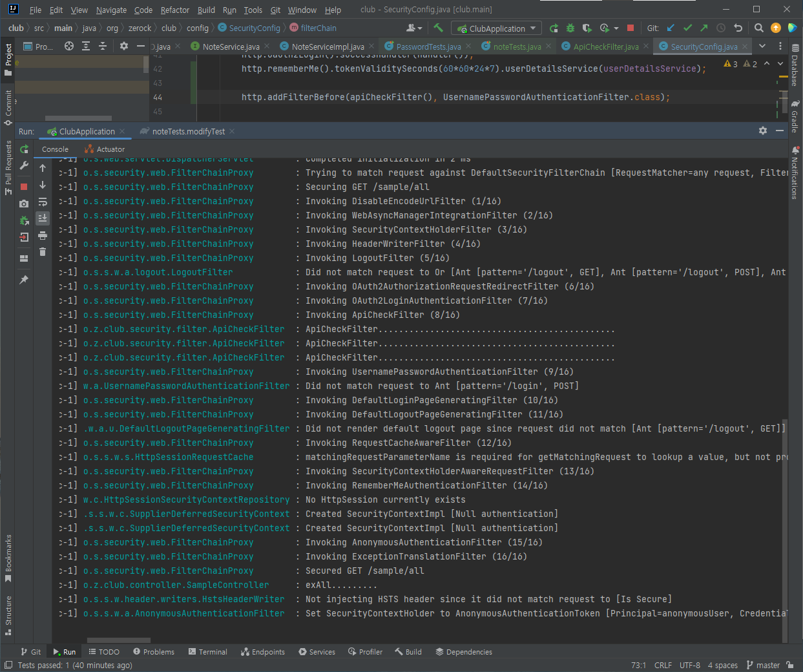
Task: Commit changes with the Git checkmark
Action: point(687,28)
